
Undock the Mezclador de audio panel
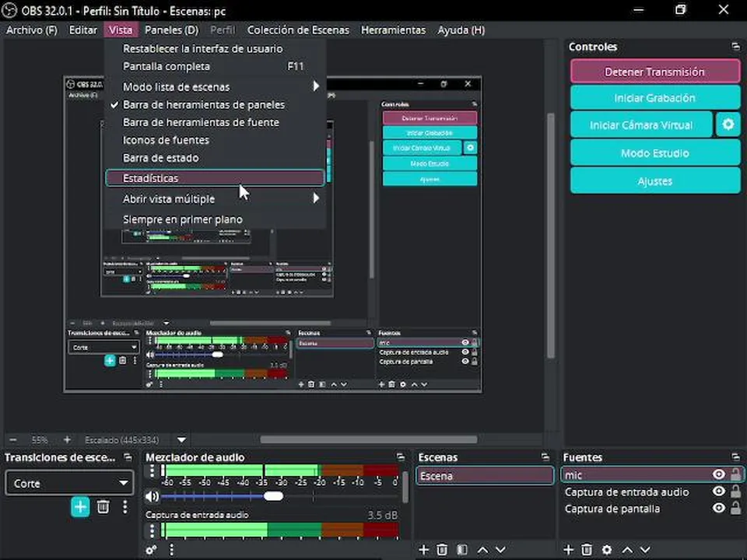click(401, 457)
